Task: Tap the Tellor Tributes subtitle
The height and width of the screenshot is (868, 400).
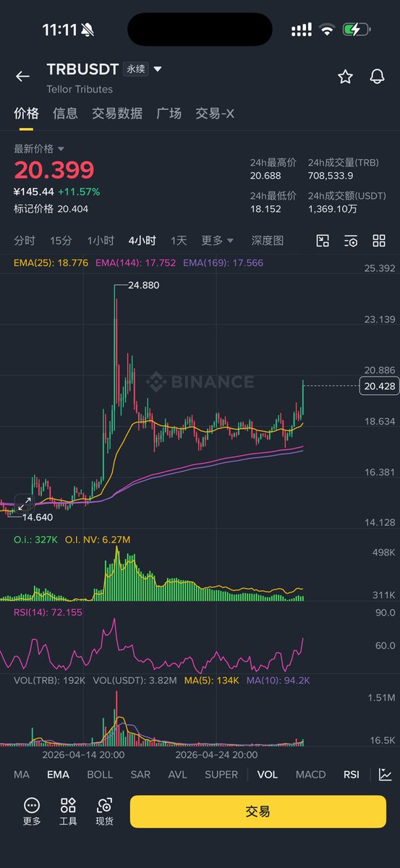Action: 80,90
